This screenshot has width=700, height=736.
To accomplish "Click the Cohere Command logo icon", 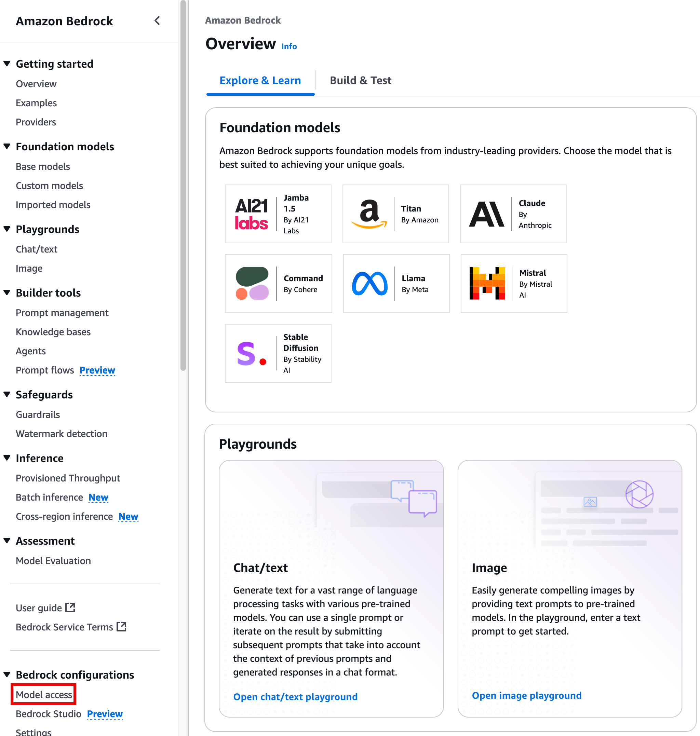I will tap(252, 284).
